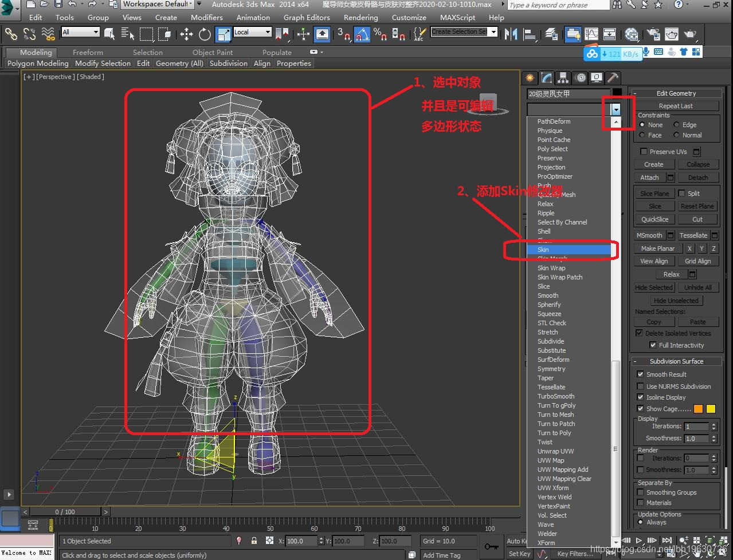The image size is (733, 560).
Task: Click the MSmooth button
Action: [649, 235]
